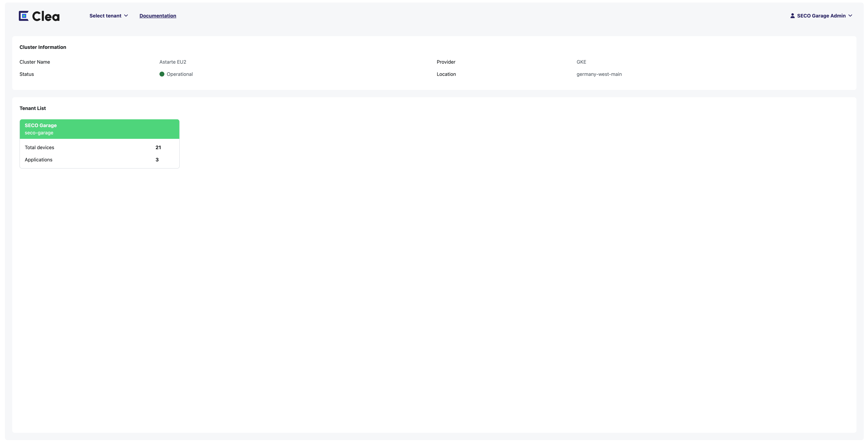Click the Status label
This screenshot has height=445, width=868.
point(27,74)
